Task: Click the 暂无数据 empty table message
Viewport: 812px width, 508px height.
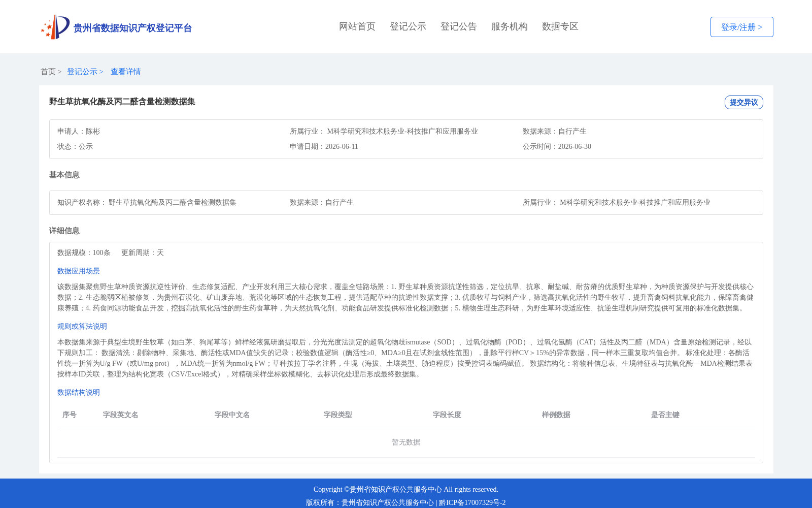Action: (x=406, y=442)
